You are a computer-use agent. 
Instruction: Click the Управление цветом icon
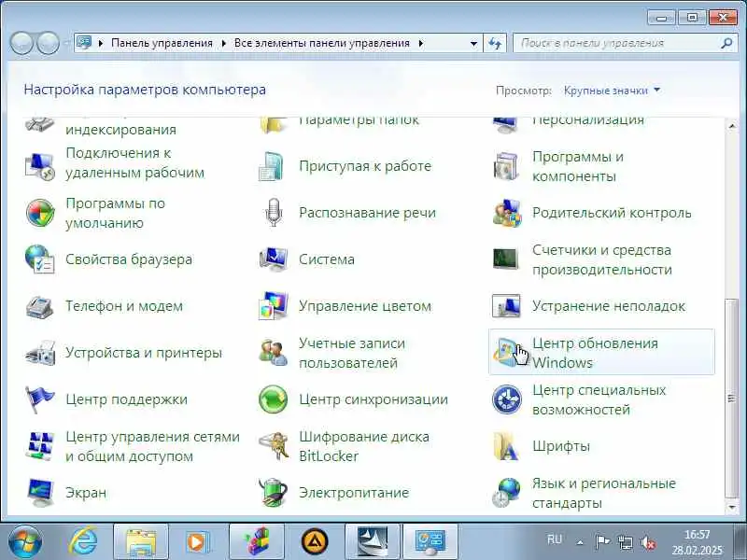click(273, 306)
